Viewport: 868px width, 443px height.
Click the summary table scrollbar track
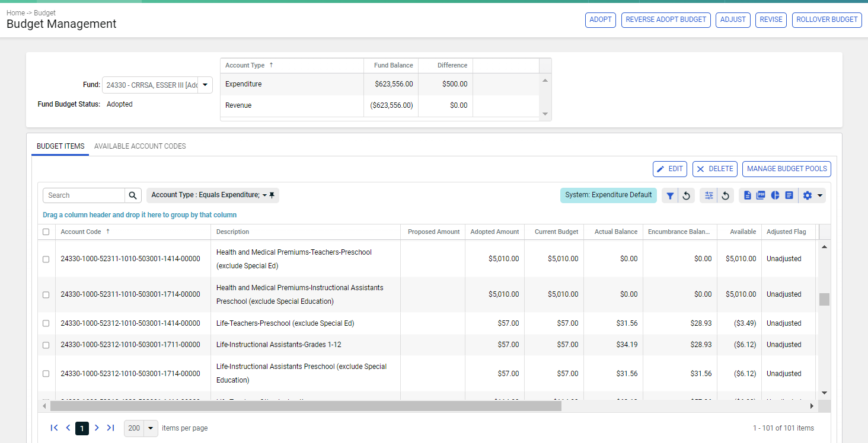[x=545, y=97]
